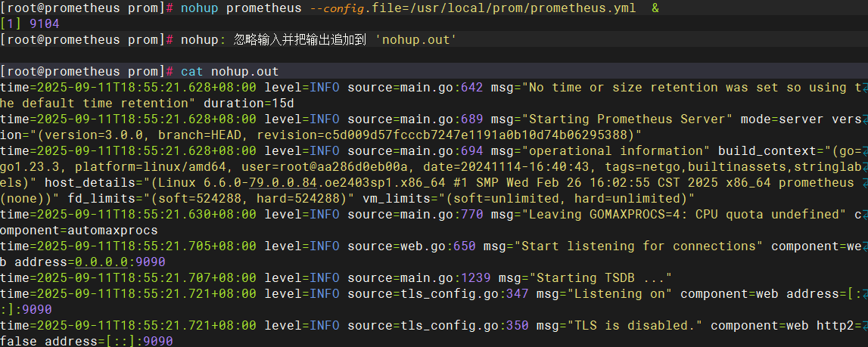
Task: Click the 'false' http2 value on last line
Action: coord(18,341)
